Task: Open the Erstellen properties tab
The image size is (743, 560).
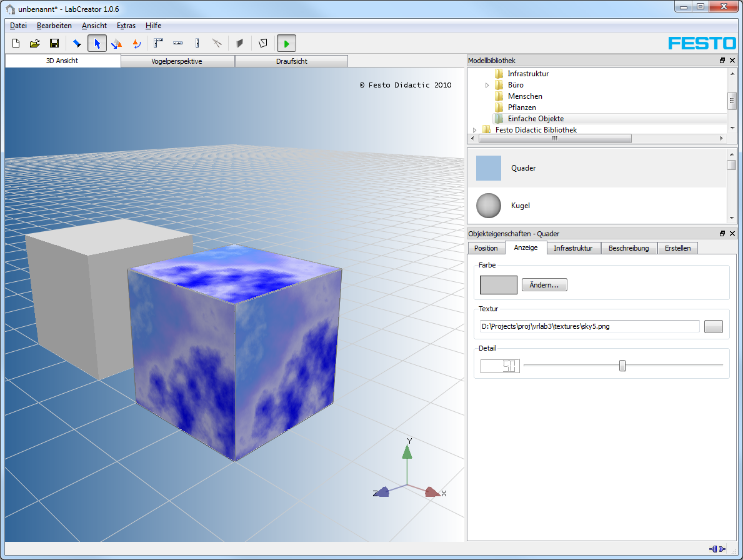Action: 677,248
